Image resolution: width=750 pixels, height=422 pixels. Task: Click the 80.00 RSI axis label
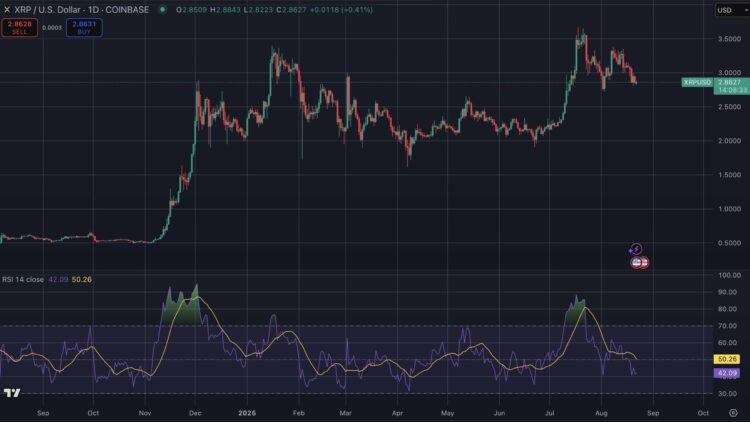[x=728, y=309]
